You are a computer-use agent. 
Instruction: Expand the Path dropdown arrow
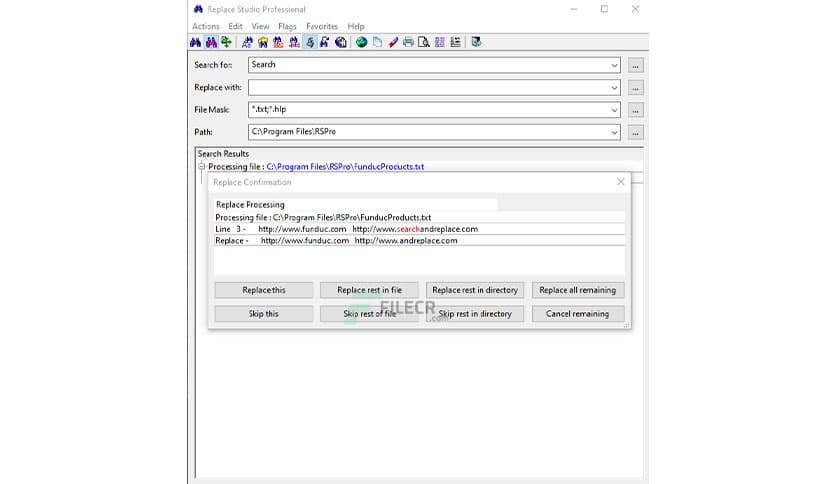[x=614, y=132]
